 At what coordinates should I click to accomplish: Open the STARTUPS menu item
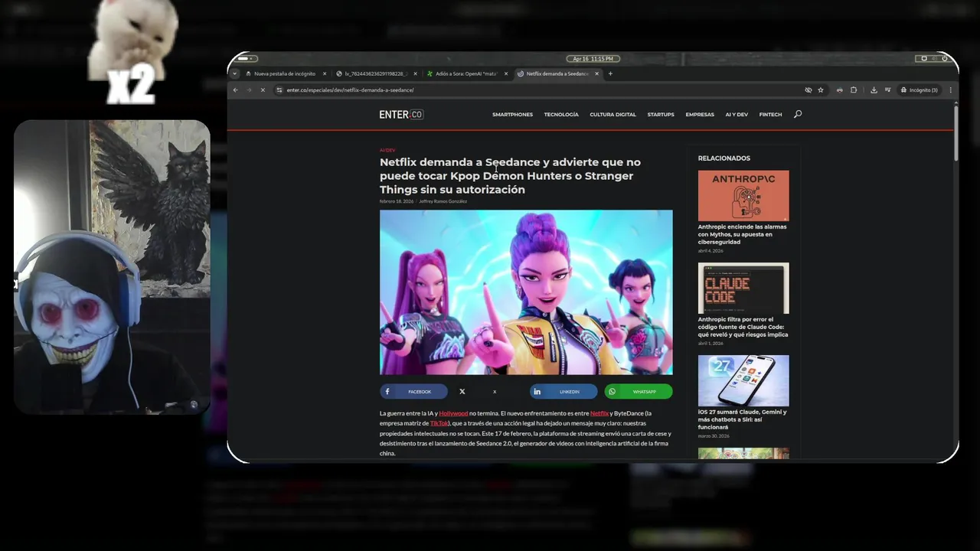coord(661,115)
